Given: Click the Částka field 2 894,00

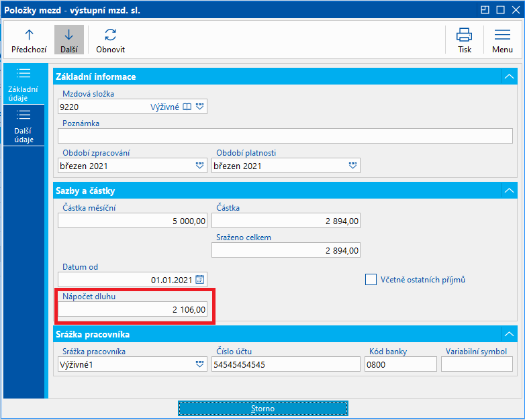Looking at the screenshot, I should point(286,221).
